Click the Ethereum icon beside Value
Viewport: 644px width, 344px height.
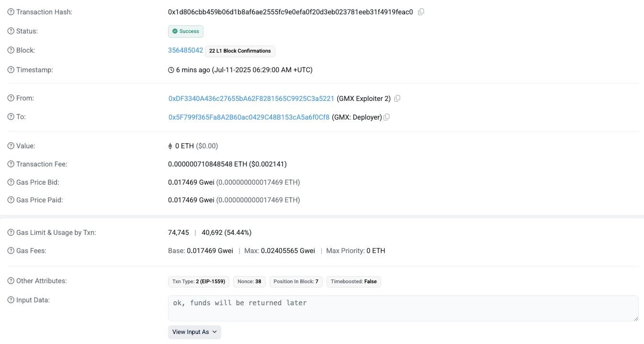click(170, 145)
